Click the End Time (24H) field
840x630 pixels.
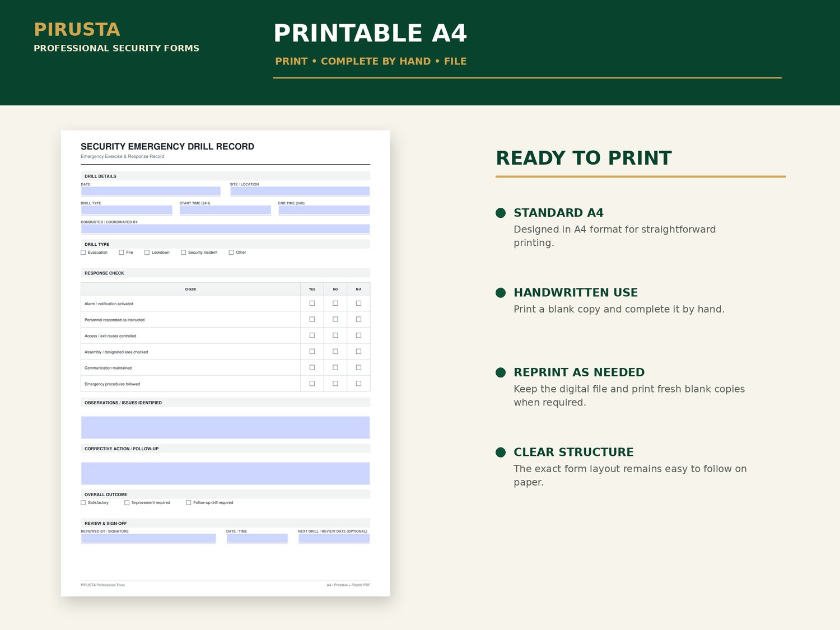pos(324,210)
